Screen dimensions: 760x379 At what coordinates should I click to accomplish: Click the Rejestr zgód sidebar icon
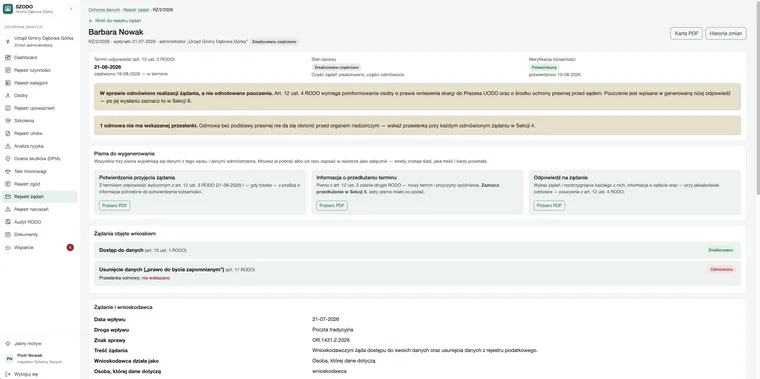point(8,184)
